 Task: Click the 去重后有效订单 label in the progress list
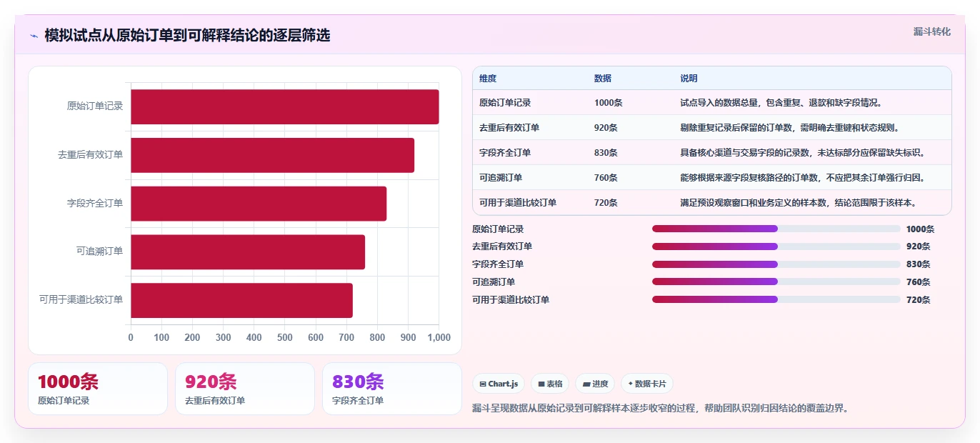(x=502, y=247)
